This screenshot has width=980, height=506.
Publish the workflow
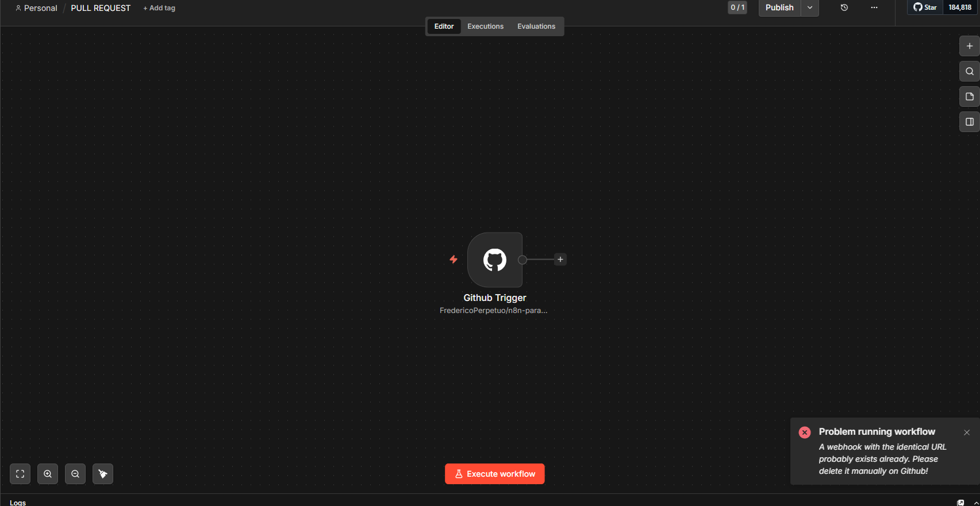pyautogui.click(x=779, y=7)
